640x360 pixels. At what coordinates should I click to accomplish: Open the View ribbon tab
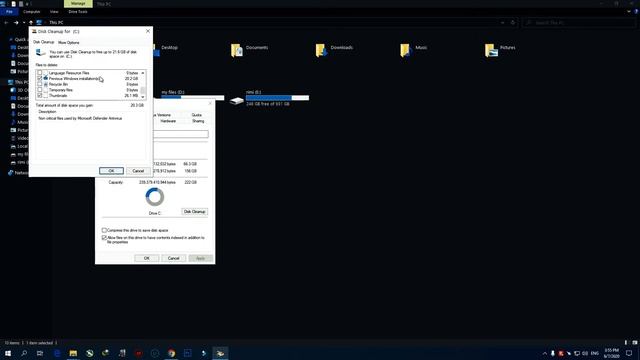pos(54,12)
